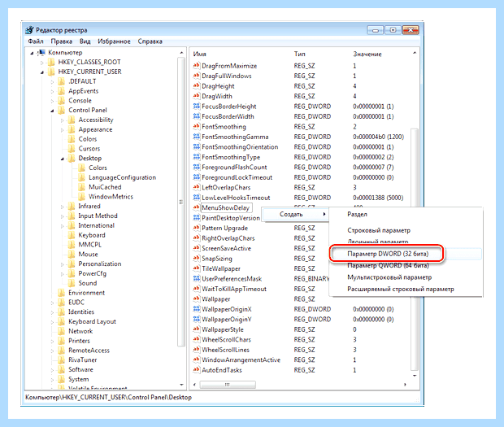The image size is (504, 427).
Task: Collapse the HKEY_CURRENT_USER node
Action: [x=42, y=72]
